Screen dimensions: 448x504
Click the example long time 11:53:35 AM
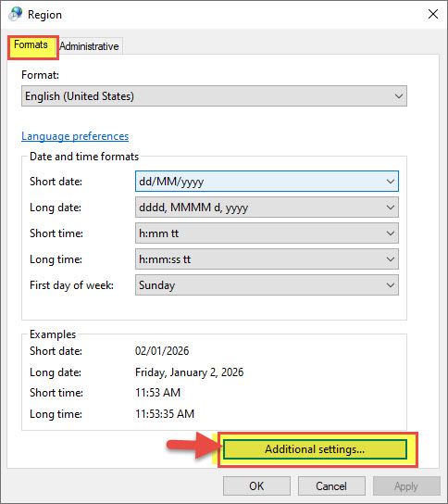click(165, 414)
